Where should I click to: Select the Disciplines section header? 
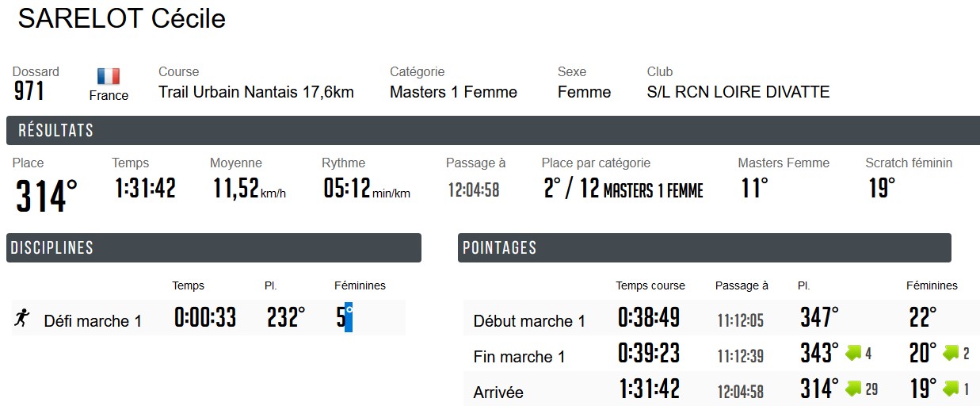pos(214,247)
